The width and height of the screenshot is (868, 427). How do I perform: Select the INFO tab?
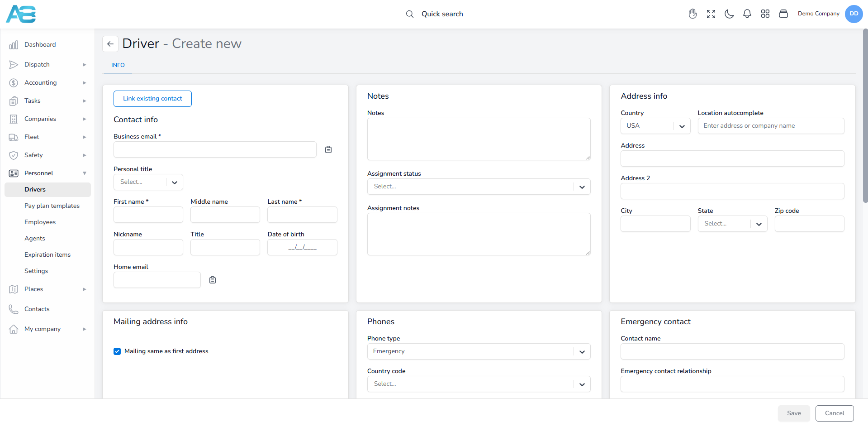118,65
